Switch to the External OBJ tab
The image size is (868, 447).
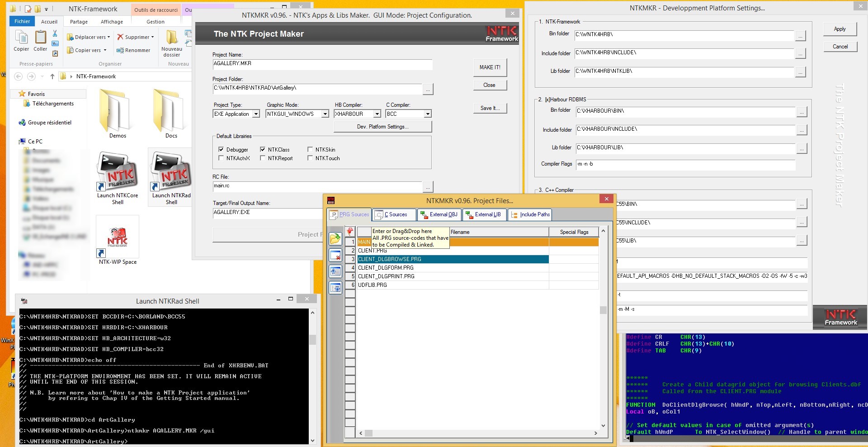coord(439,214)
